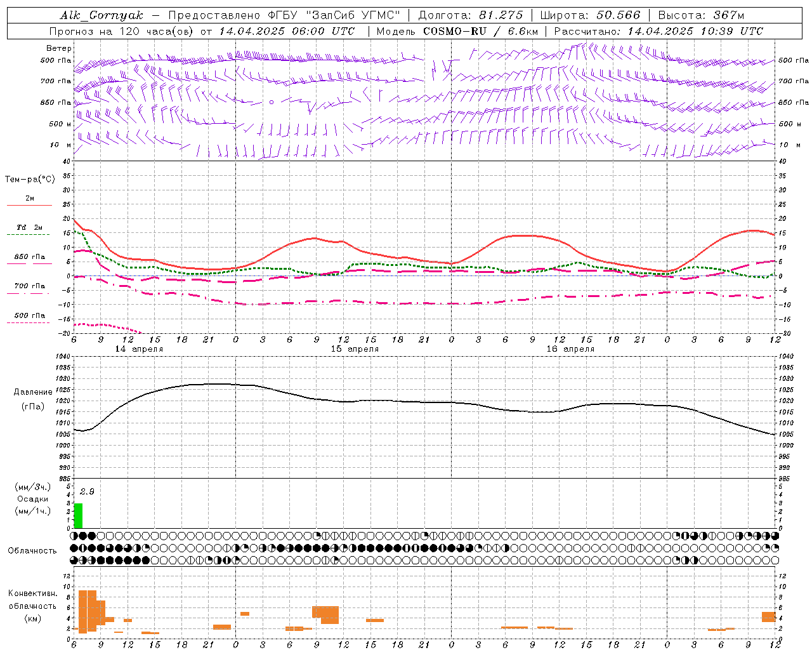Click the '15 апреля' date label

(x=355, y=349)
